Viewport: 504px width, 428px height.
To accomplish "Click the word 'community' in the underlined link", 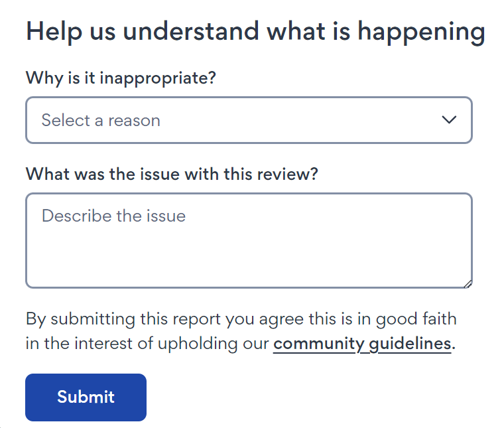I will pos(317,344).
